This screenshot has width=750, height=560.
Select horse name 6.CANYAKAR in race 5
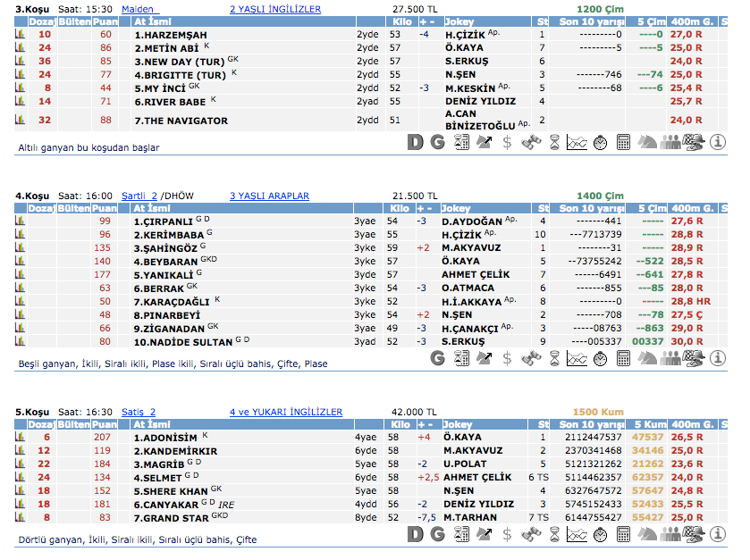point(164,505)
